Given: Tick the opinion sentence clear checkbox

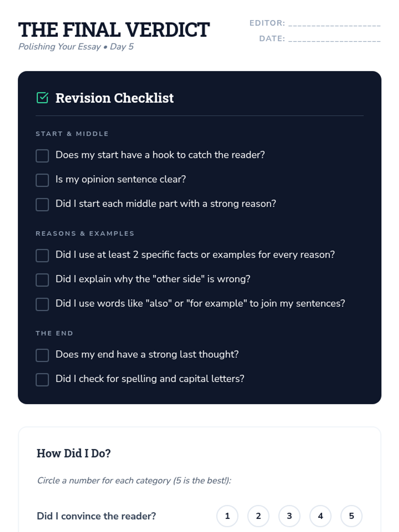Looking at the screenshot, I should [x=42, y=180].
